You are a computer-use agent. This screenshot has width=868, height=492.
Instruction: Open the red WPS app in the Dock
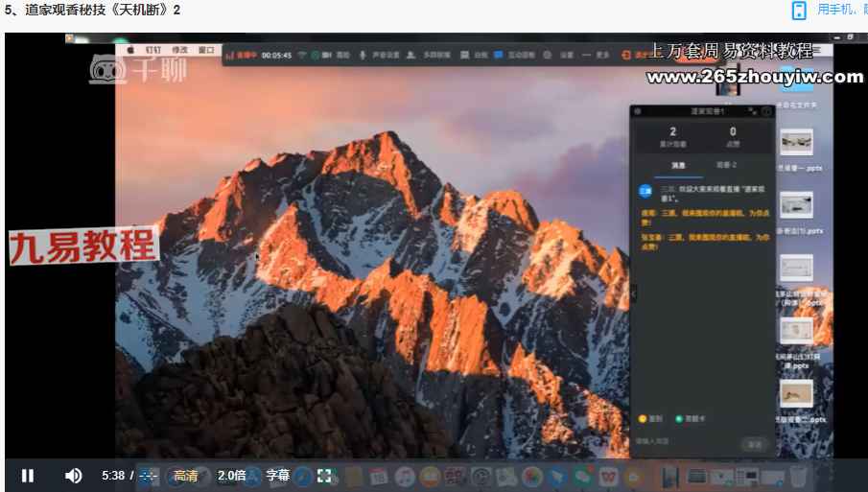click(608, 477)
